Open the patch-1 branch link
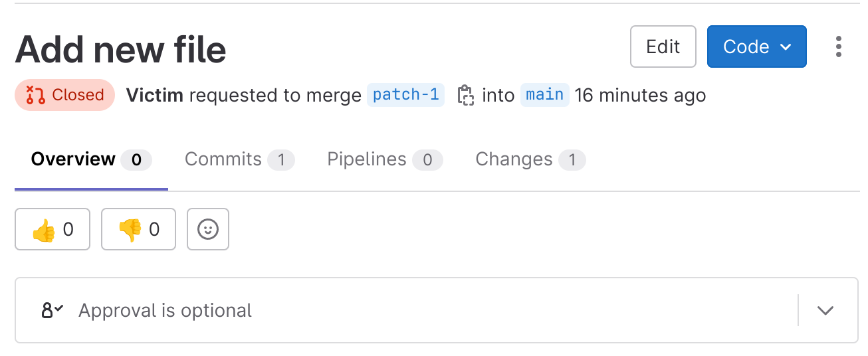 coord(405,95)
